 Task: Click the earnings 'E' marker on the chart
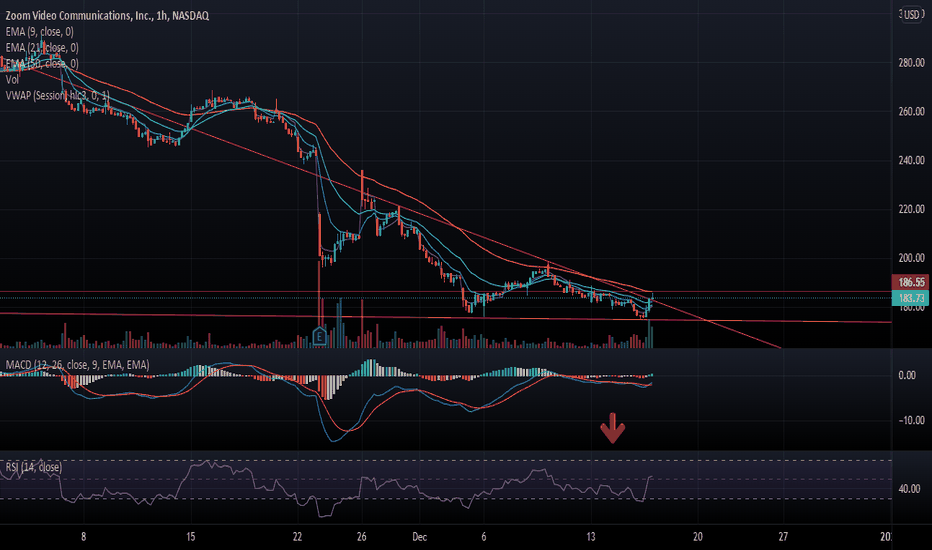[x=319, y=337]
